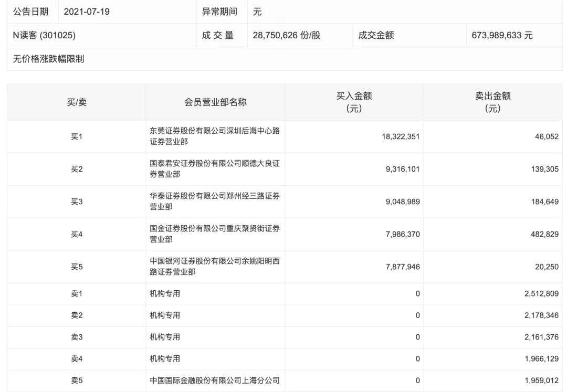This screenshot has height=392, width=567.
Task: Click 机构专用 in the 卖2 row
Action: coord(165,315)
